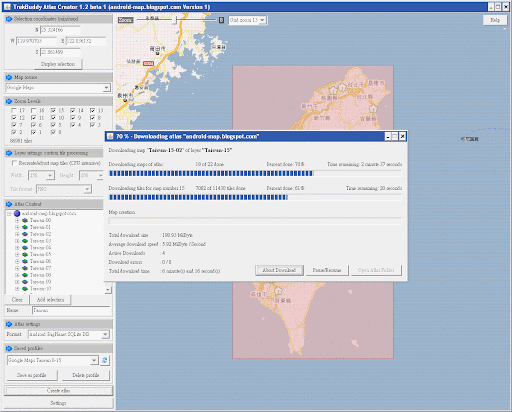512x412 pixels.
Task: Click blue arrow icon of Atlas Content header
Action: click(9, 204)
